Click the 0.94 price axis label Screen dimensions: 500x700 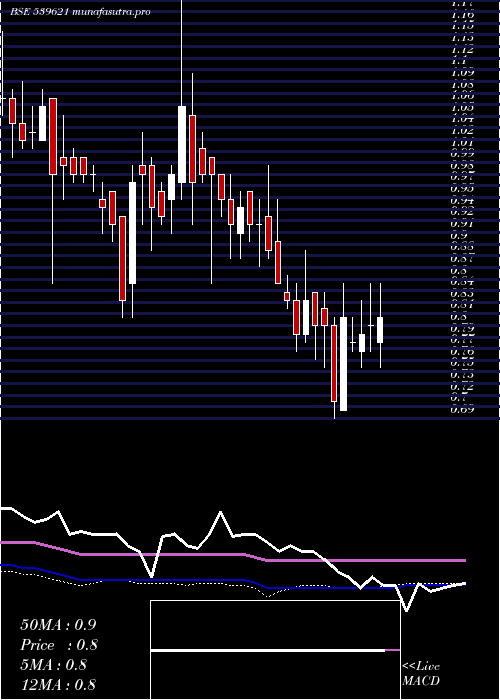[x=463, y=200]
